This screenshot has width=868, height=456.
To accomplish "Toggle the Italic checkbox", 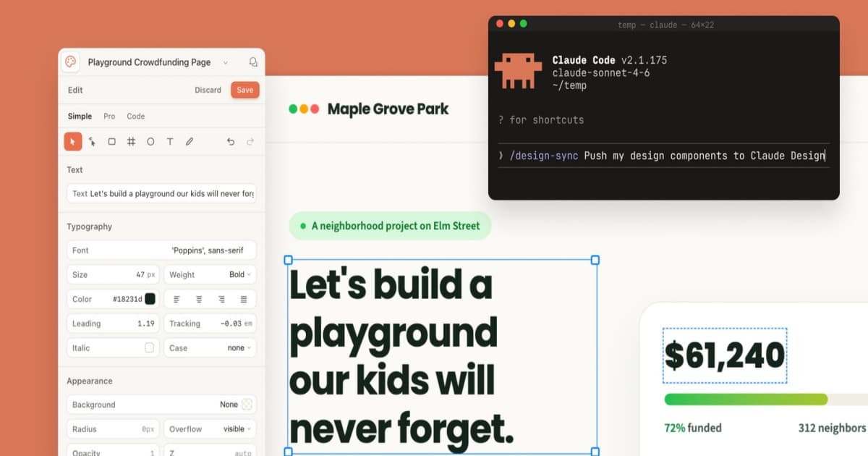I will pos(150,347).
